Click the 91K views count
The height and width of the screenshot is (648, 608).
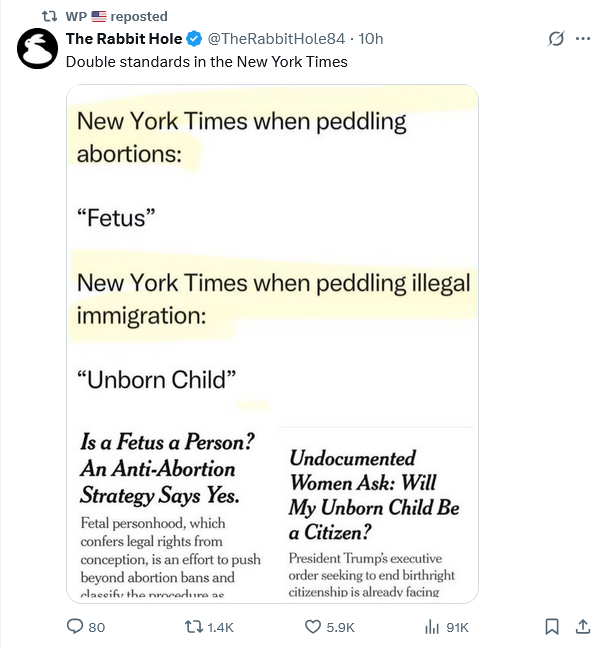click(x=457, y=627)
